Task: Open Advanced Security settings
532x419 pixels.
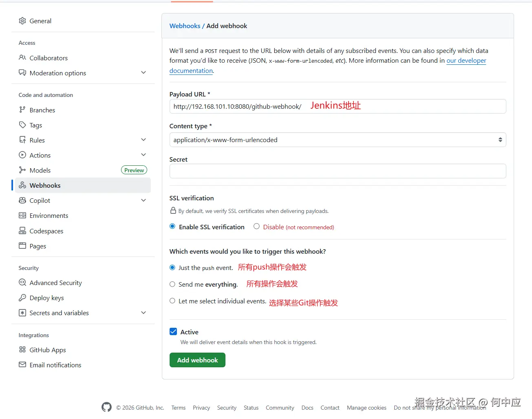Action: (x=55, y=283)
